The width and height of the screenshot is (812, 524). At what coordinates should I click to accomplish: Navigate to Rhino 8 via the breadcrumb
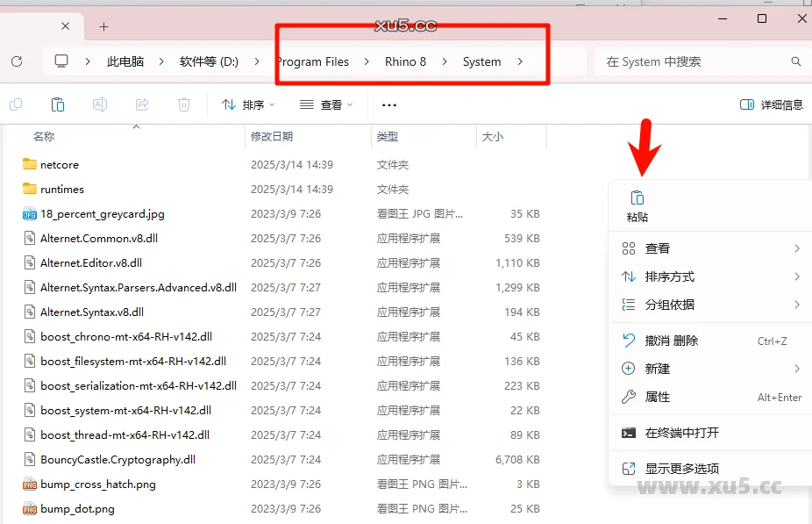tap(405, 61)
